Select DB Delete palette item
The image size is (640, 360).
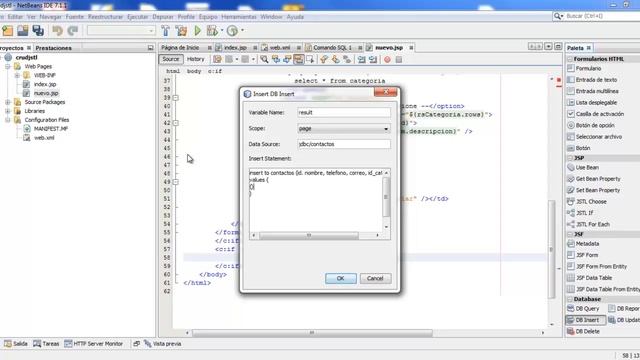click(584, 331)
